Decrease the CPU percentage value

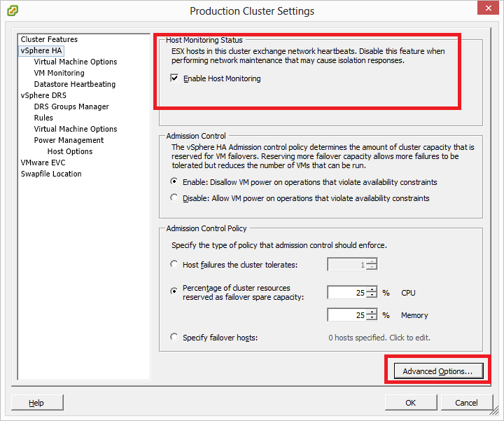pos(372,295)
